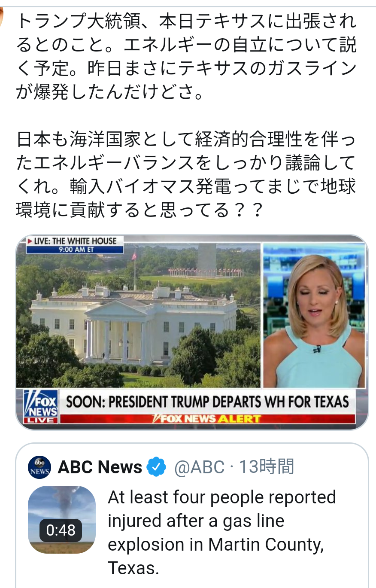Tap the blue verified badge beside ABC News
Screen dimensions: 376x588
coord(156,467)
